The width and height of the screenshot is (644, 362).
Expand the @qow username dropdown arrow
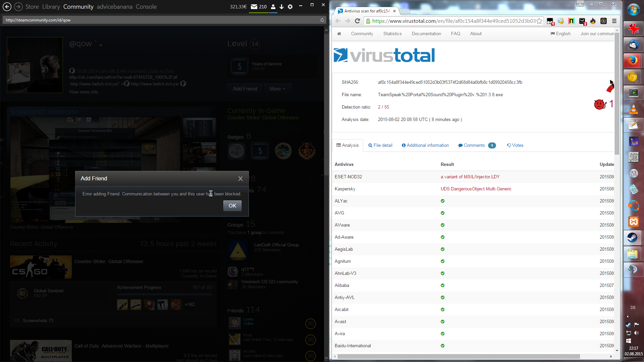(x=101, y=45)
